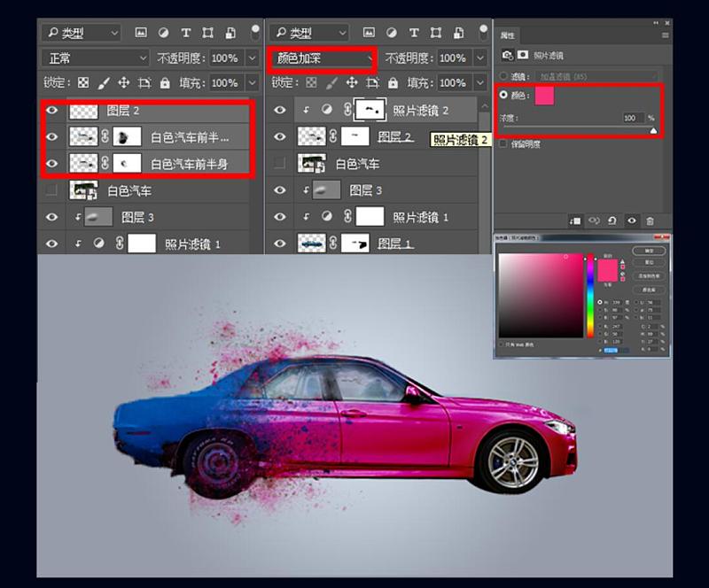This screenshot has width=709, height=588.
Task: Open the Properties panel flyout menu icon
Action: click(665, 35)
